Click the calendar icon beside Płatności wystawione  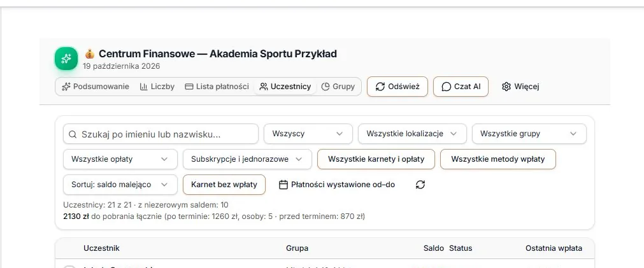coord(283,185)
